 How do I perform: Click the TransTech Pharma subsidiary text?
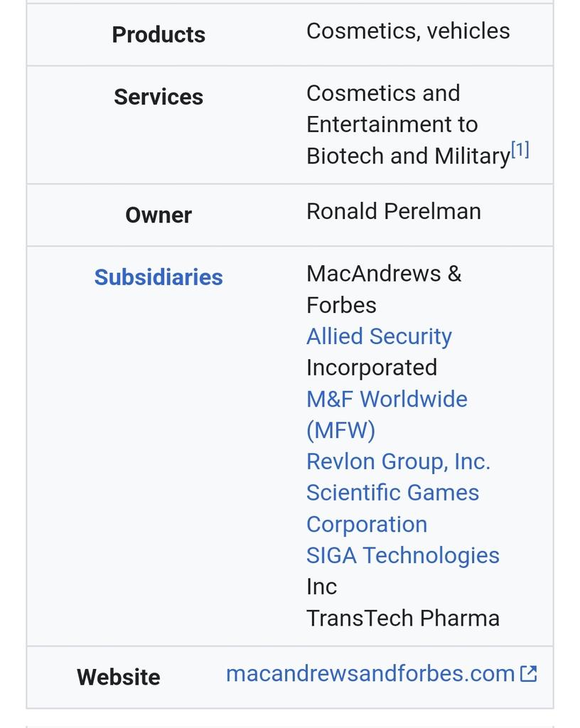(x=402, y=618)
